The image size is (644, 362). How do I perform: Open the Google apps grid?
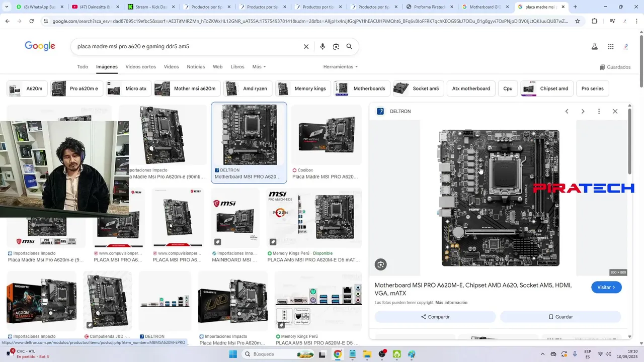click(611, 46)
